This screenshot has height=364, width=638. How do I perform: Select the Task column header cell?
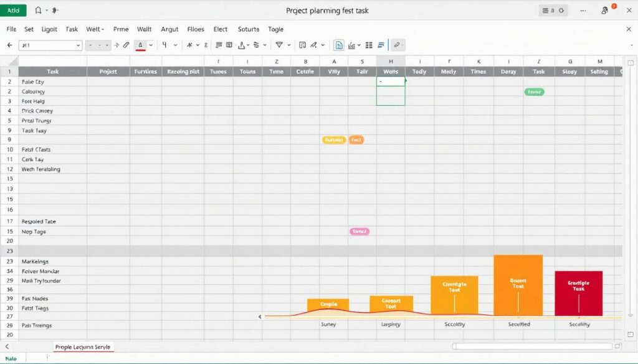52,72
